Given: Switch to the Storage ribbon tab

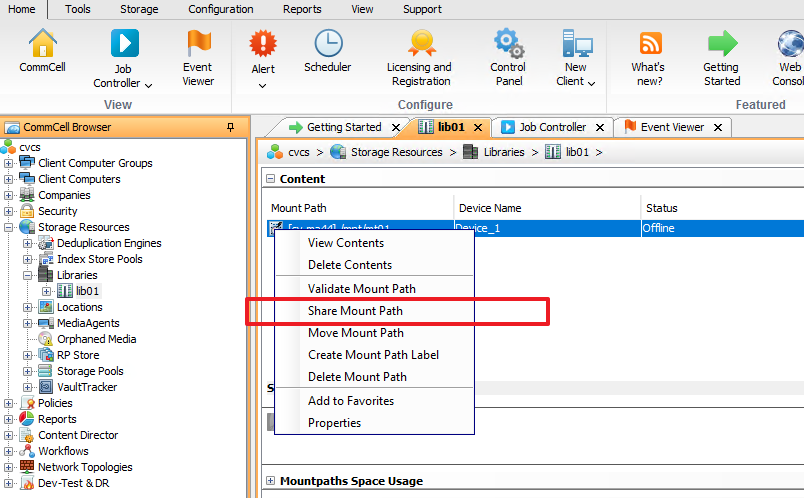Looking at the screenshot, I should point(139,9).
